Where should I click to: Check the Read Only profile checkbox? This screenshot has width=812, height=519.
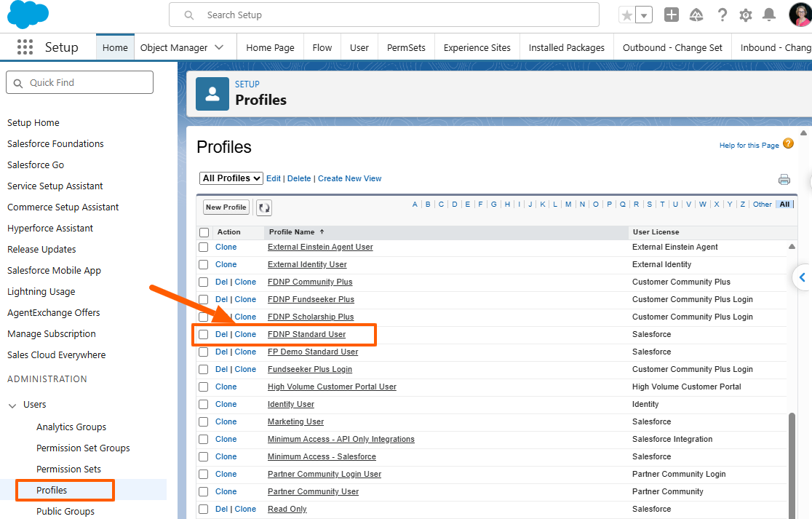204,509
